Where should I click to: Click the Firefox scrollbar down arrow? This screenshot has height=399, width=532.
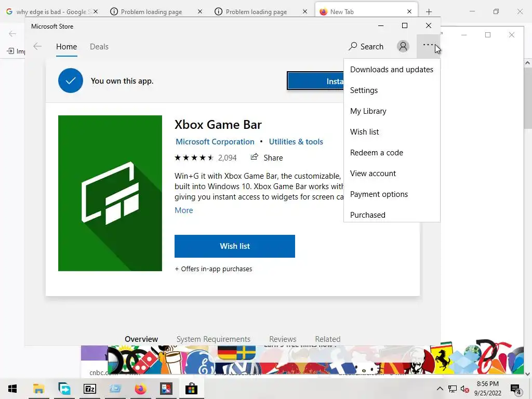528,374
